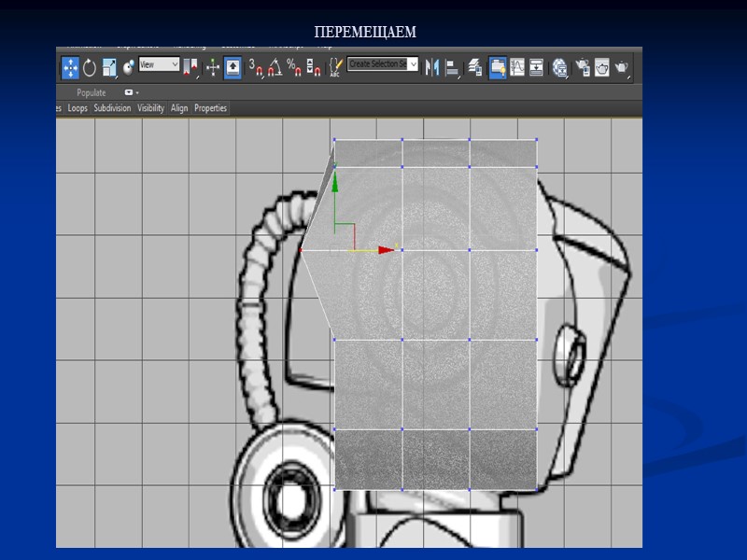This screenshot has height=560, width=747.
Task: Toggle the ribbon display icon
Action: [498, 67]
